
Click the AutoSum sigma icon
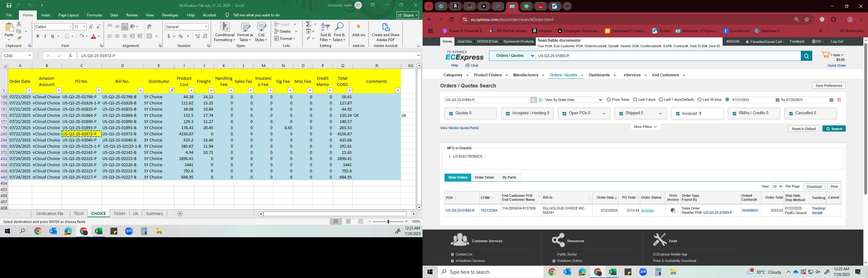coord(308,24)
